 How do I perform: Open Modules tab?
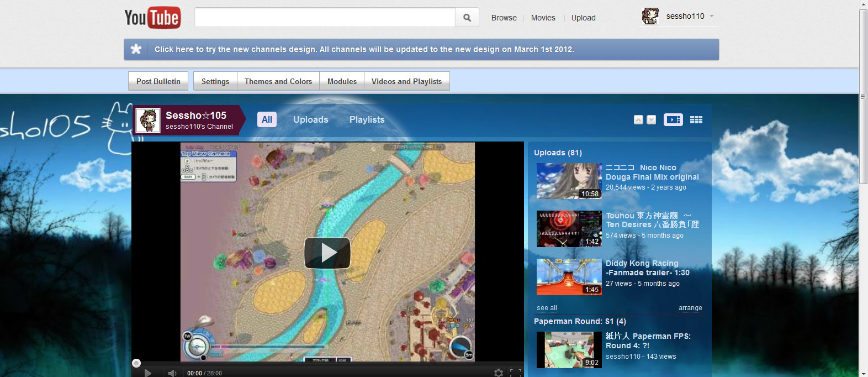tap(342, 81)
